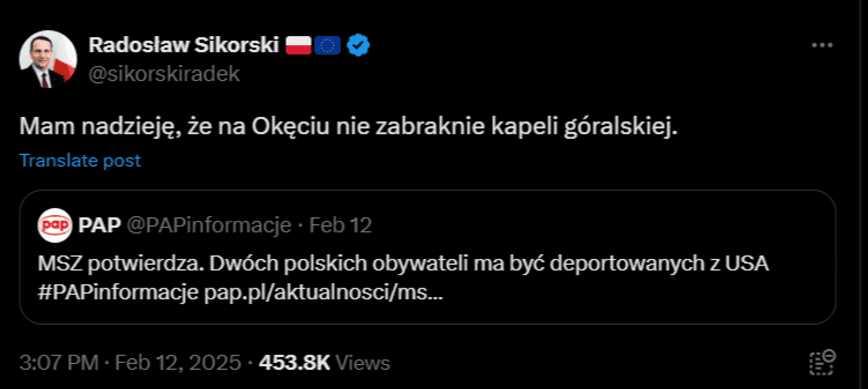Viewport: 868px width, 389px height.
Task: Click the icon at bottom right of post
Action: point(822,362)
